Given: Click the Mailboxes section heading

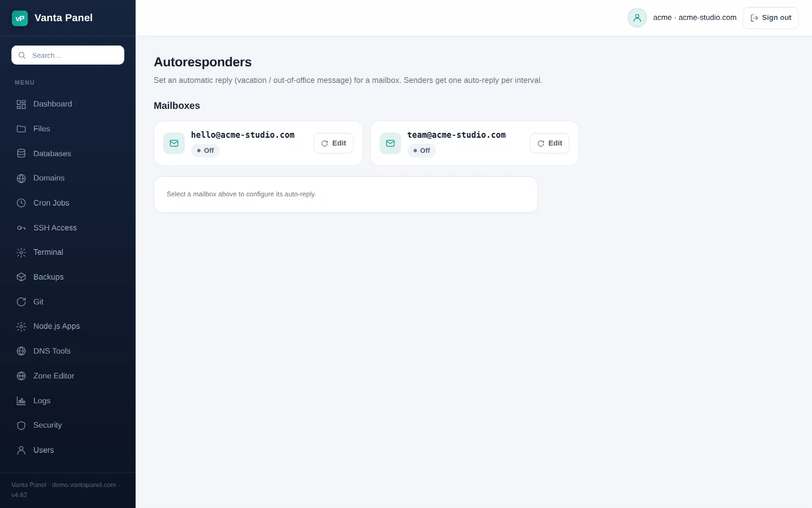Looking at the screenshot, I should 177,106.
